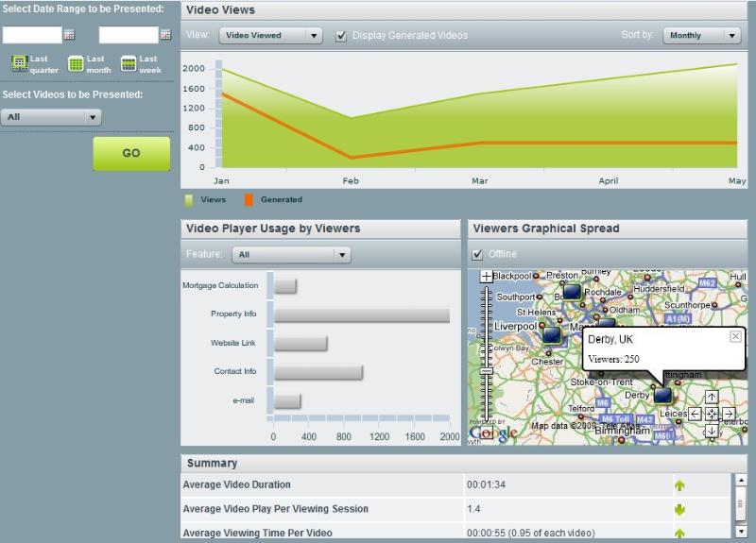Click the Mortgage Calculation usage bar

285,286
